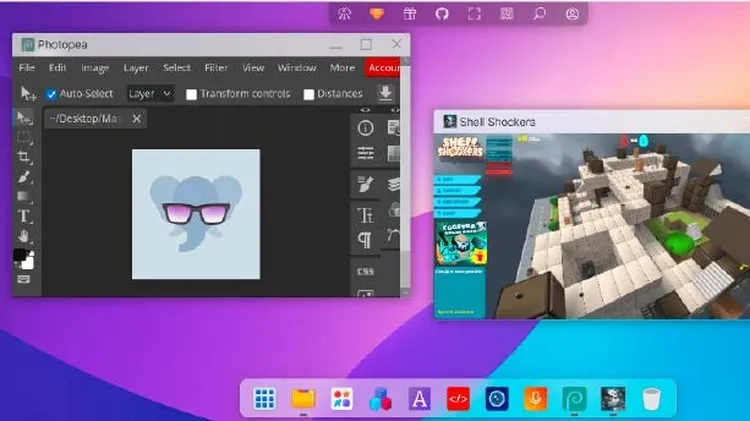Open the Info panel icon
The image size is (750, 421).
365,128
